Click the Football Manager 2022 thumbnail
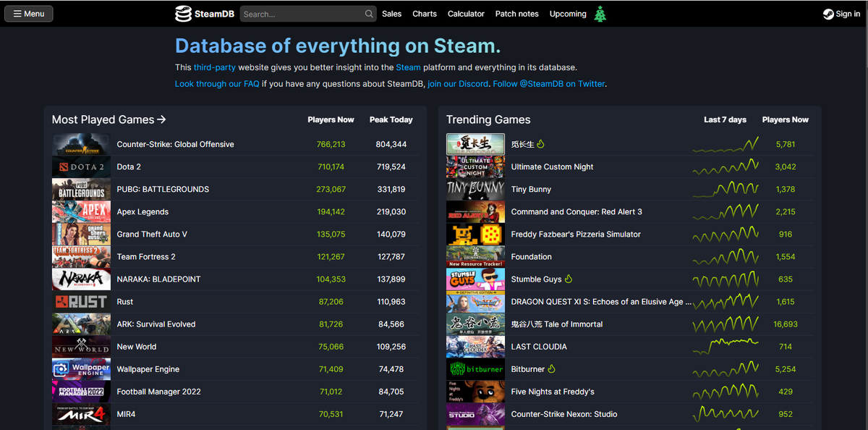Image resolution: width=868 pixels, height=430 pixels. pos(81,391)
